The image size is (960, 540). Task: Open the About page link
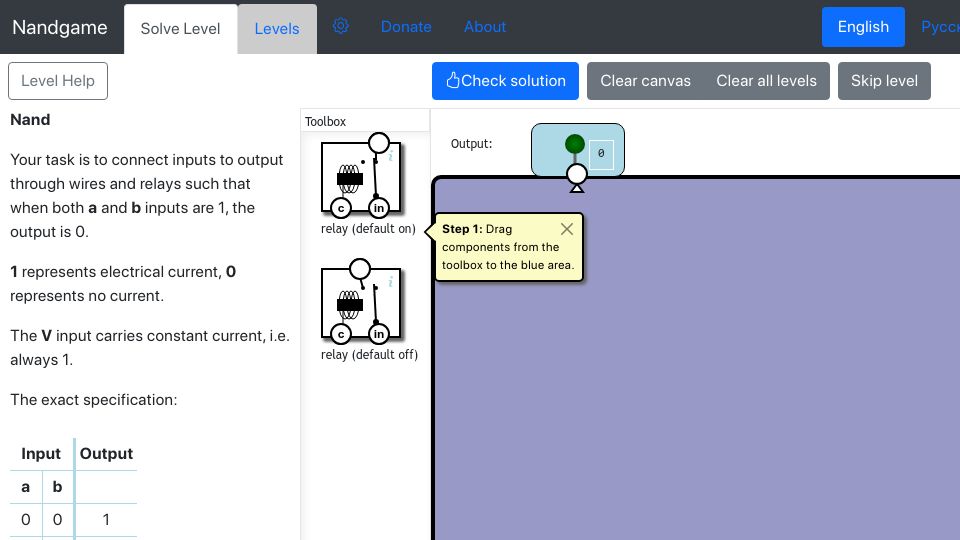[x=485, y=27]
